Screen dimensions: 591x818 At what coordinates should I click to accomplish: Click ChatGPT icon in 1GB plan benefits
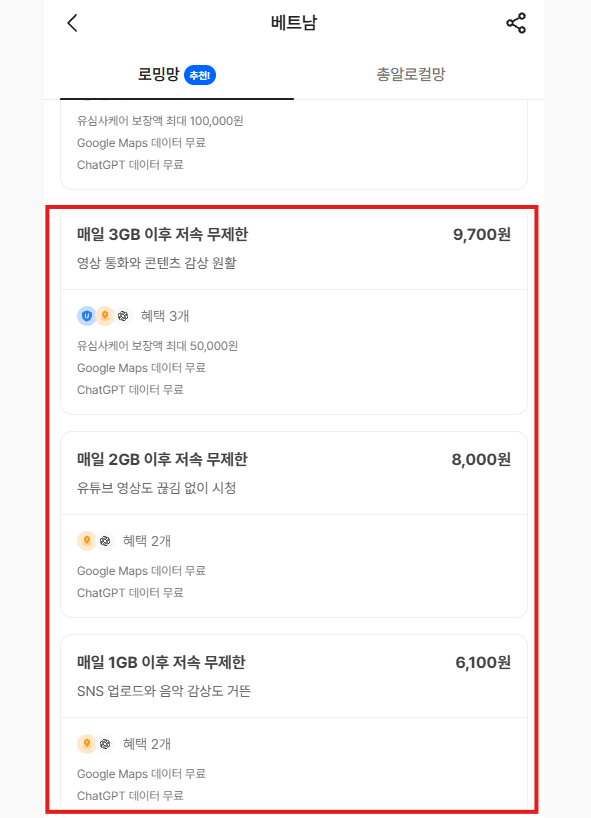click(x=105, y=744)
